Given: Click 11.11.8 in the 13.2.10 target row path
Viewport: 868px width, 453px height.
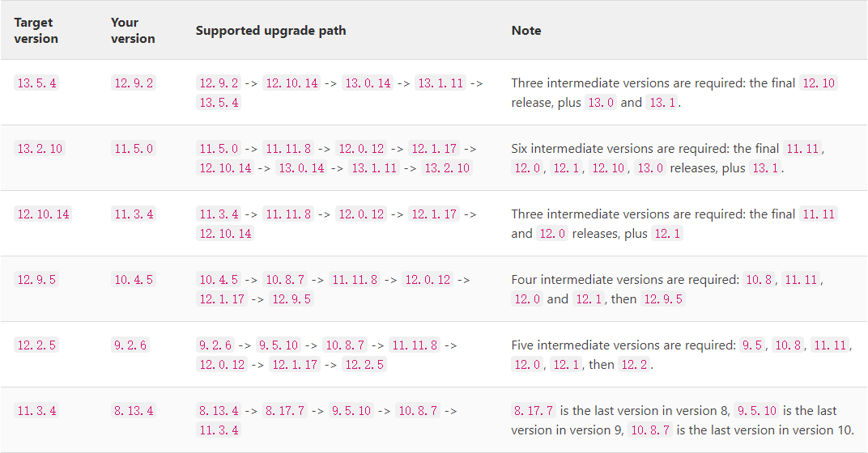Looking at the screenshot, I should pyautogui.click(x=288, y=148).
